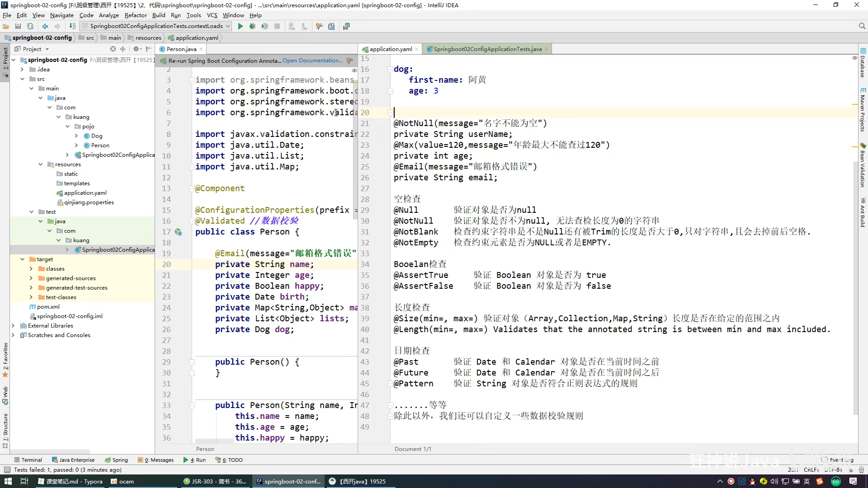Click the Save All floppy icon

pos(18,26)
